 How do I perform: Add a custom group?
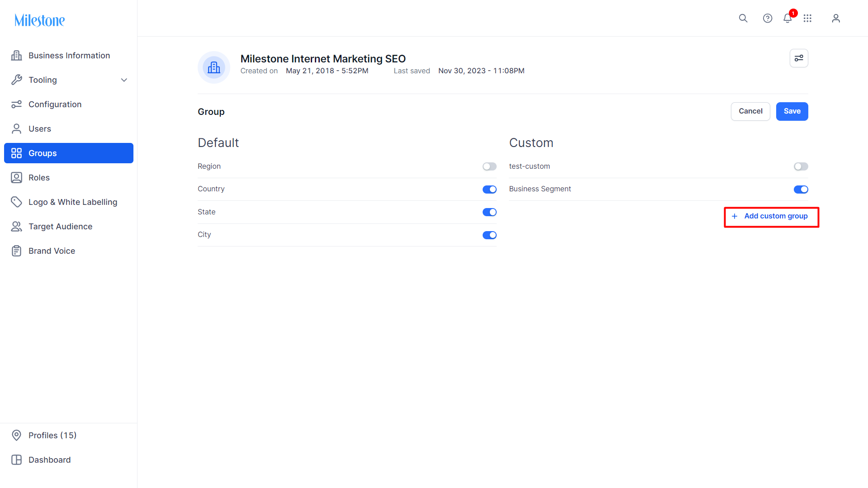769,216
